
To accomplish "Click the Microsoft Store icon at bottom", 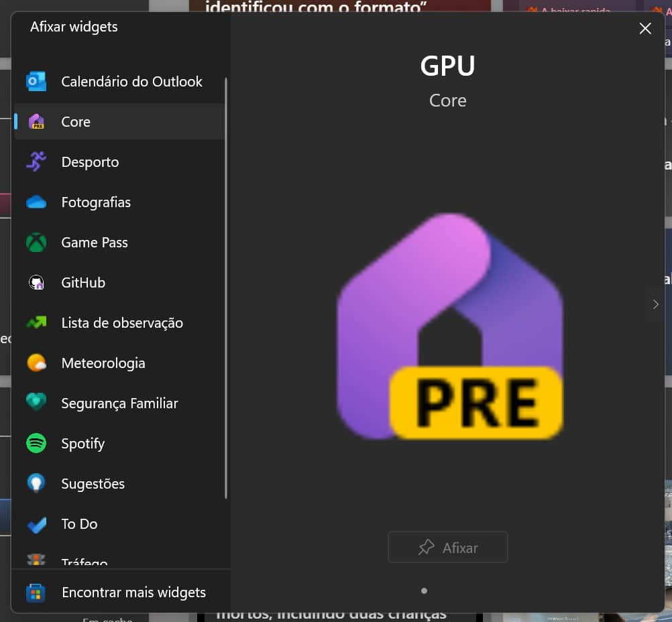I will 36,593.
